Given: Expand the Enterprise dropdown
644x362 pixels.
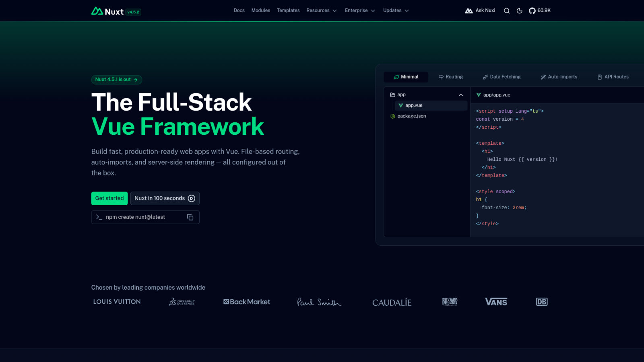Looking at the screenshot, I should (x=360, y=10).
